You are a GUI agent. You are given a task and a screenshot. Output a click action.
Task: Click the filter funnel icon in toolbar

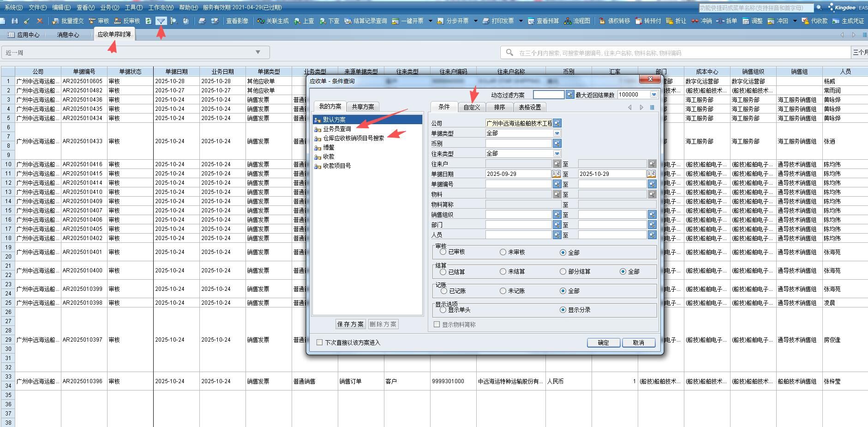tap(161, 21)
